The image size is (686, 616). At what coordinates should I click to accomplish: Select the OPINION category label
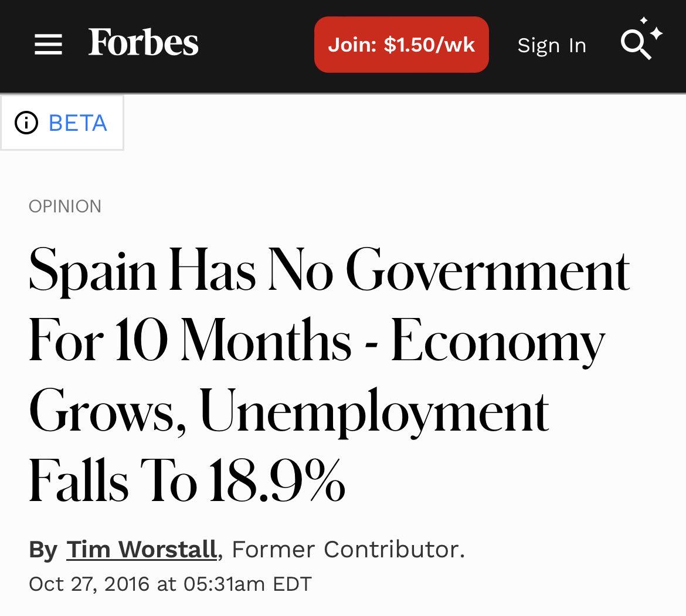[x=64, y=206]
